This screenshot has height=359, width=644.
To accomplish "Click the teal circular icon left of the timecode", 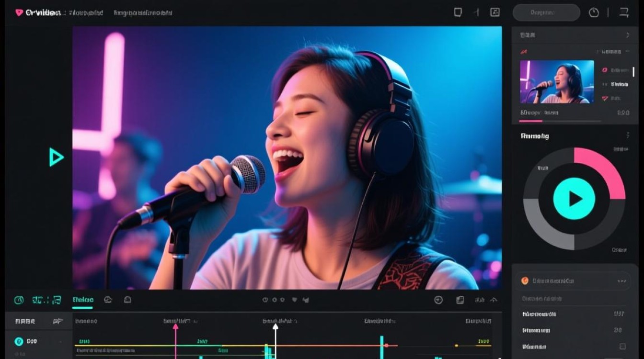I will pyautogui.click(x=19, y=300).
